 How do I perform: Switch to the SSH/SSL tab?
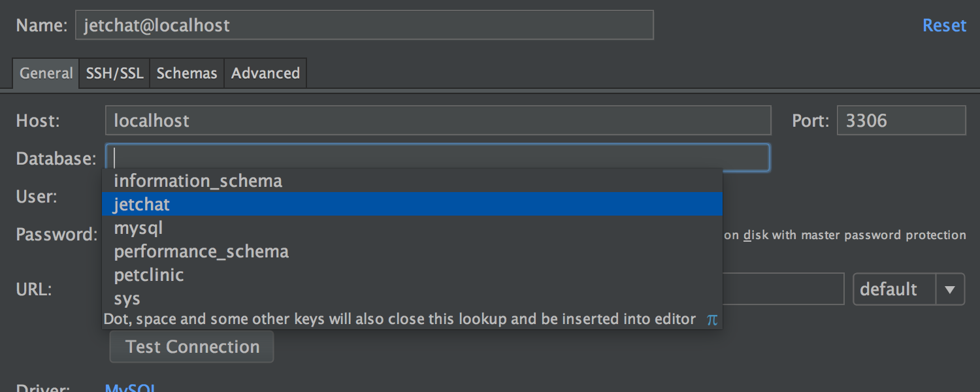(114, 73)
